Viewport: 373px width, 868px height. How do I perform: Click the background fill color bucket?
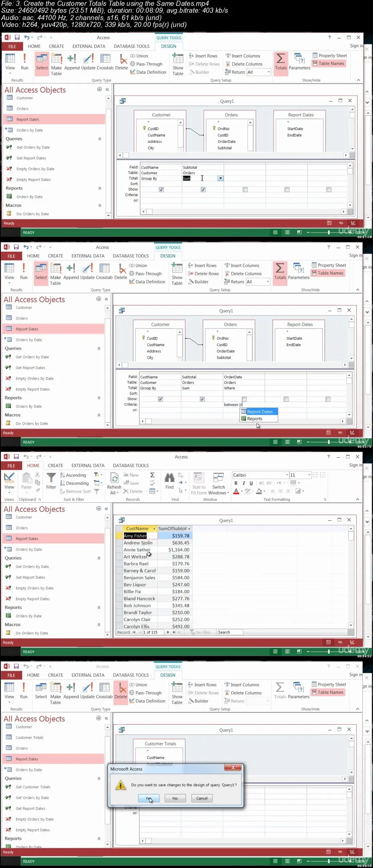pos(259,491)
